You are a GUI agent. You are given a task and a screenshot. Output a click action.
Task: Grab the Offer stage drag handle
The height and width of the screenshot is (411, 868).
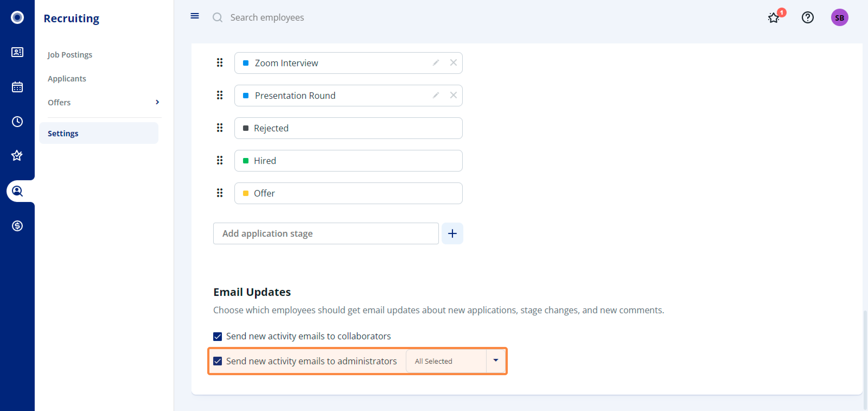pyautogui.click(x=220, y=193)
